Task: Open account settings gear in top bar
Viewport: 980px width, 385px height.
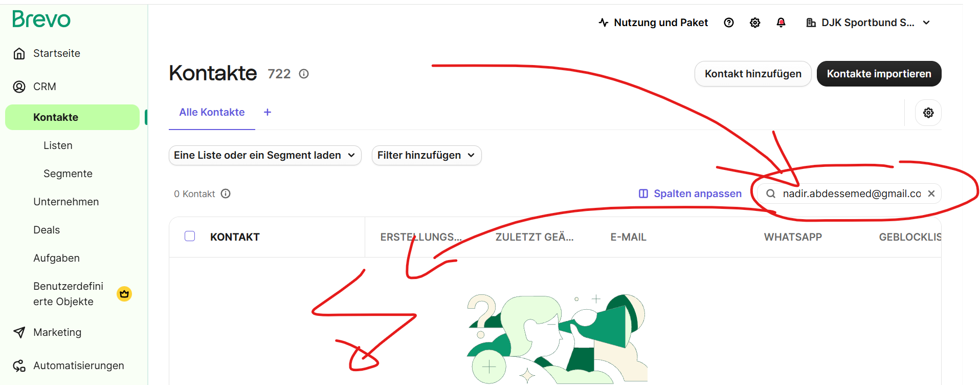Action: [x=755, y=23]
